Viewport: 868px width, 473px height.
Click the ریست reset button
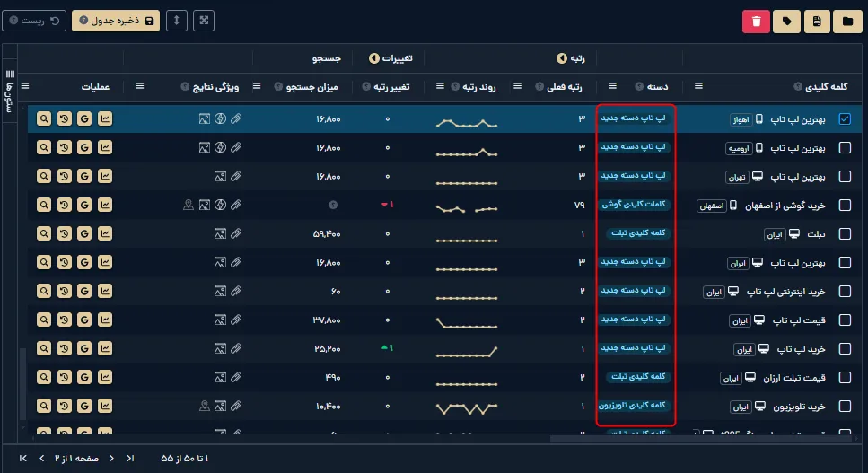click(34, 21)
